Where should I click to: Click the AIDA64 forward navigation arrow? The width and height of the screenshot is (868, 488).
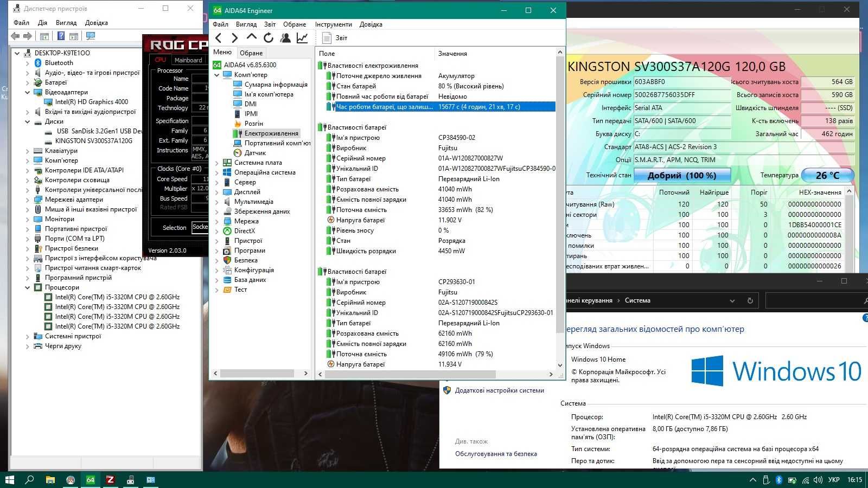pyautogui.click(x=234, y=38)
